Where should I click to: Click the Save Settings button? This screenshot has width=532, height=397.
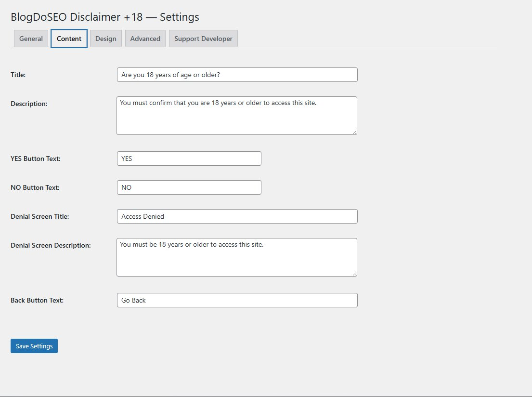[34, 345]
